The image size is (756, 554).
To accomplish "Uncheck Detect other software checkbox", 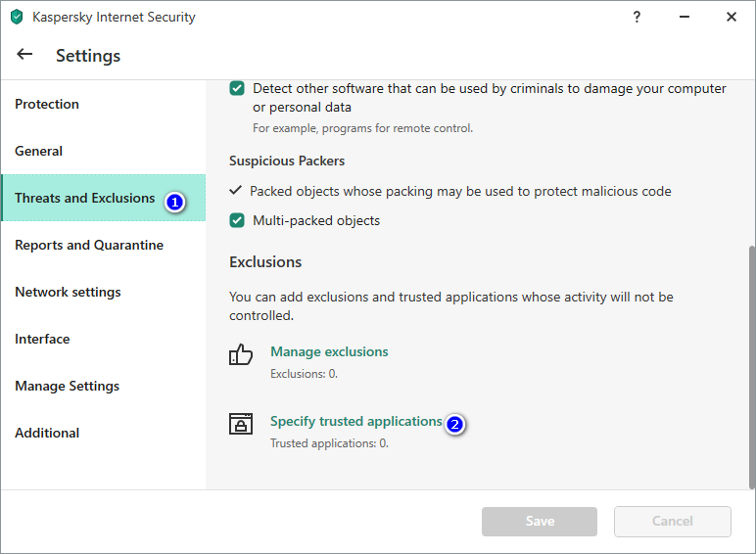I will click(x=237, y=88).
